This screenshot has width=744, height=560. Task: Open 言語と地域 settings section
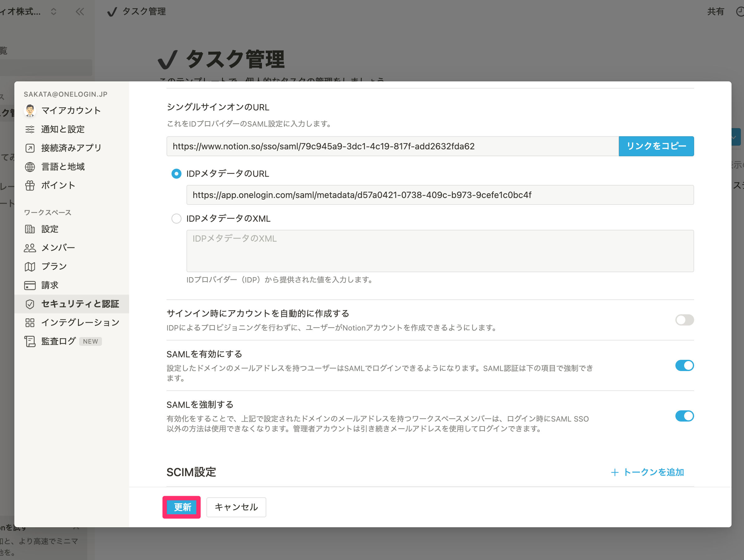click(x=72, y=167)
